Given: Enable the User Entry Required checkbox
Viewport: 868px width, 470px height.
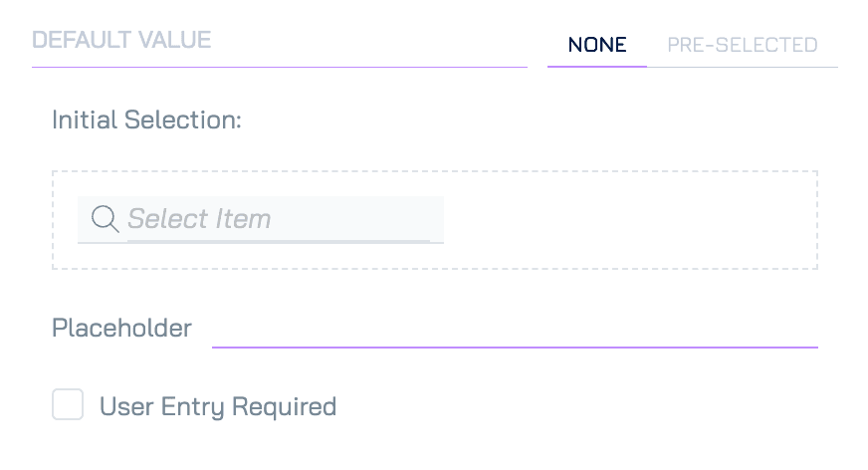Looking at the screenshot, I should click(x=68, y=404).
